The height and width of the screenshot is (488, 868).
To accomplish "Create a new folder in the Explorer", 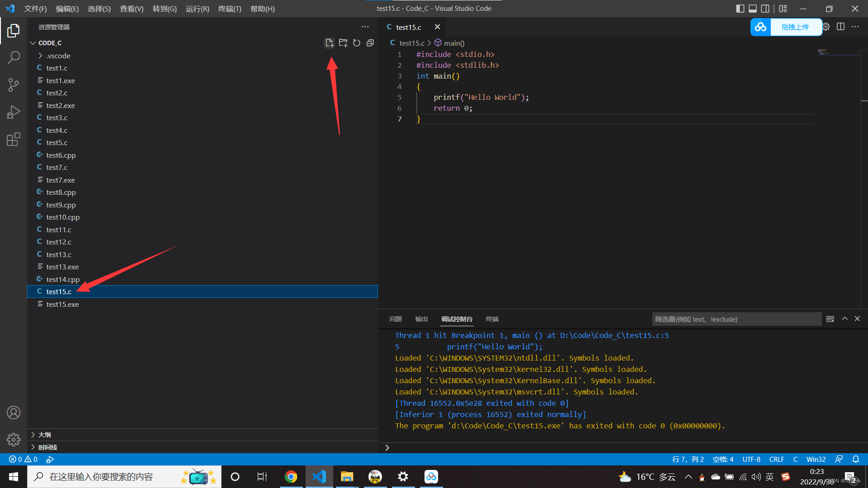I will tap(343, 42).
